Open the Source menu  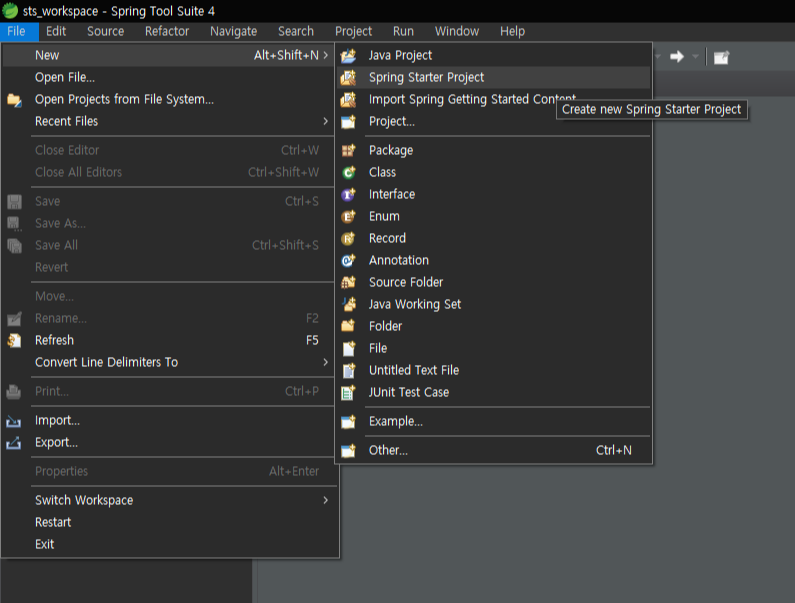click(x=105, y=31)
